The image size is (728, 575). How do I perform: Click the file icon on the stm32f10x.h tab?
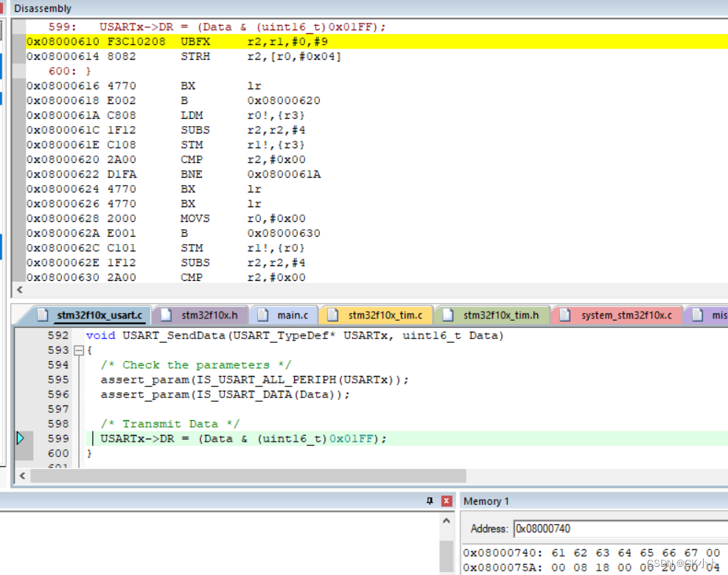pos(167,315)
